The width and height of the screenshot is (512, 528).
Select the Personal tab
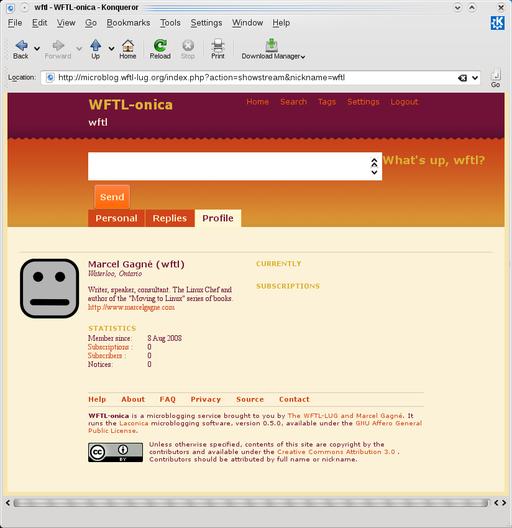click(x=116, y=218)
